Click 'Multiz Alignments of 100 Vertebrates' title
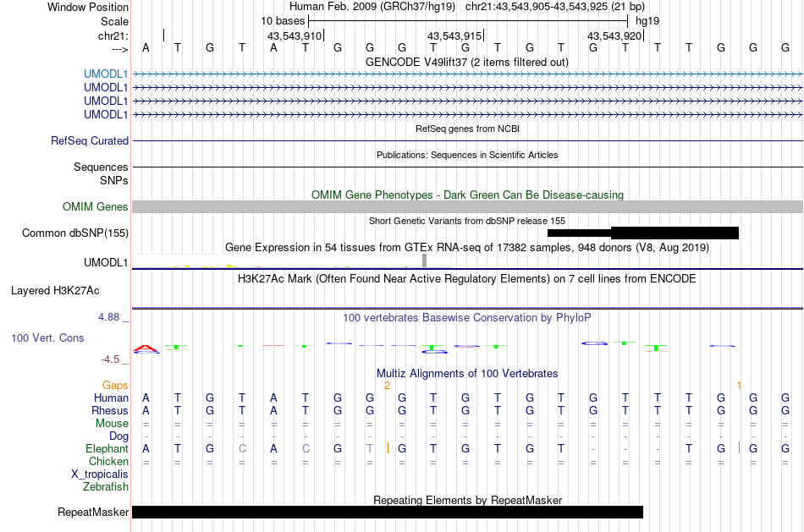The image size is (804, 532). [467, 374]
